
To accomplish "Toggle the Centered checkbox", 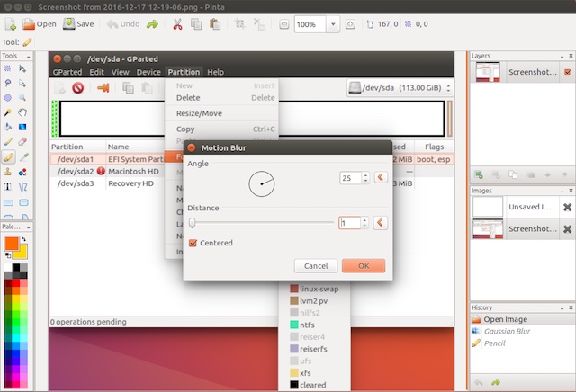I will click(193, 243).
